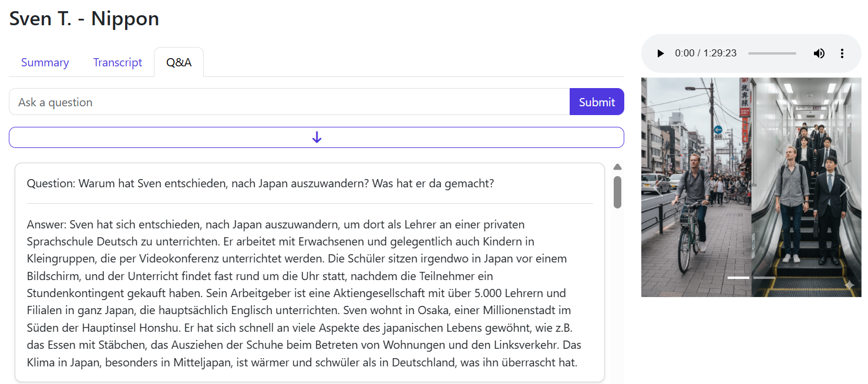Select the Q&A tab
Viewport: 868px width, 384px height.
(179, 62)
